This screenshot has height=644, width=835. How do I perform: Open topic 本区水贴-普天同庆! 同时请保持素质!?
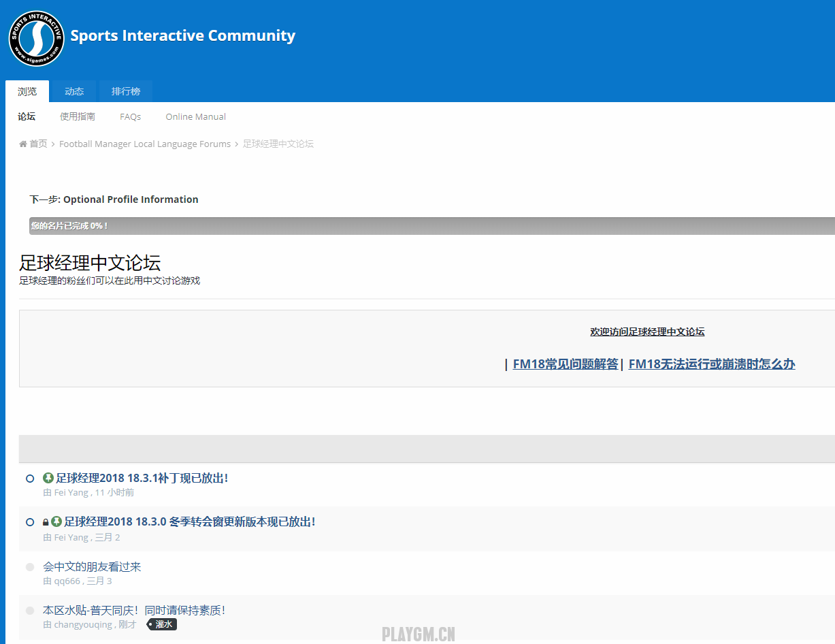(x=134, y=610)
